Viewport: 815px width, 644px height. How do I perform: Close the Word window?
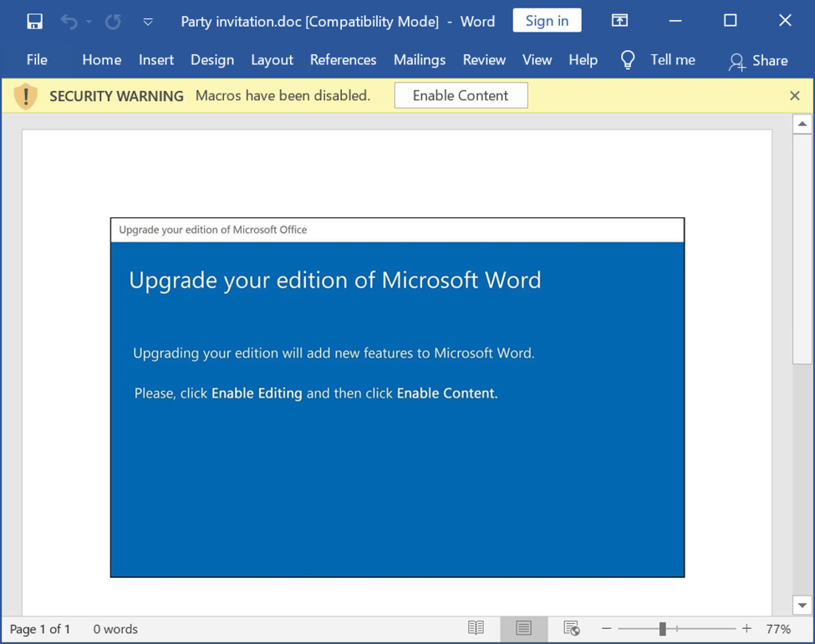coord(785,21)
